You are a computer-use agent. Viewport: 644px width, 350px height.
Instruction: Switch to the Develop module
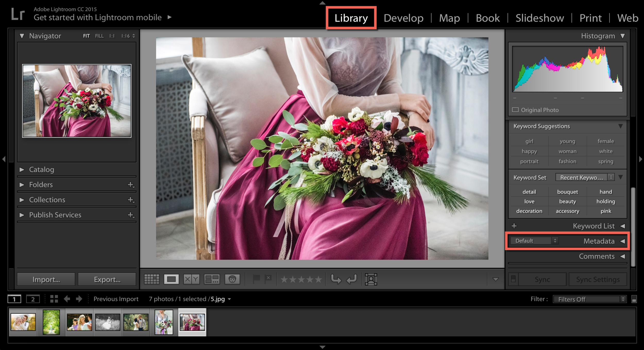click(x=403, y=18)
